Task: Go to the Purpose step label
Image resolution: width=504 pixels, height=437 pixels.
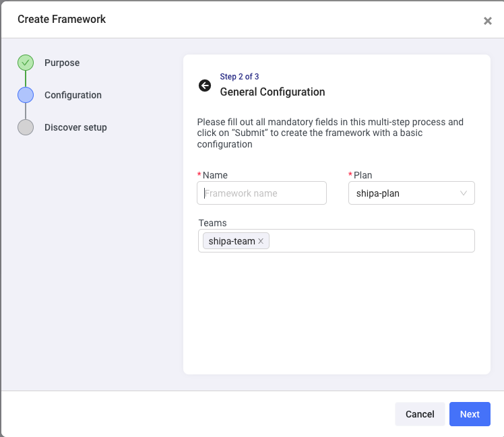Action: pyautogui.click(x=62, y=63)
